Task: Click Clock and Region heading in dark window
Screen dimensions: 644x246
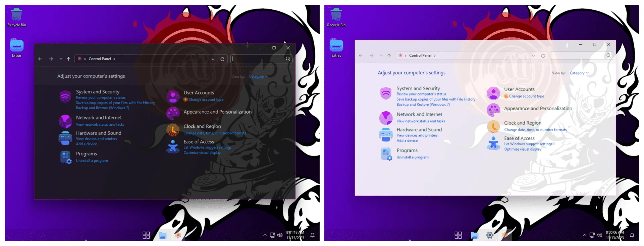Action: click(x=202, y=126)
